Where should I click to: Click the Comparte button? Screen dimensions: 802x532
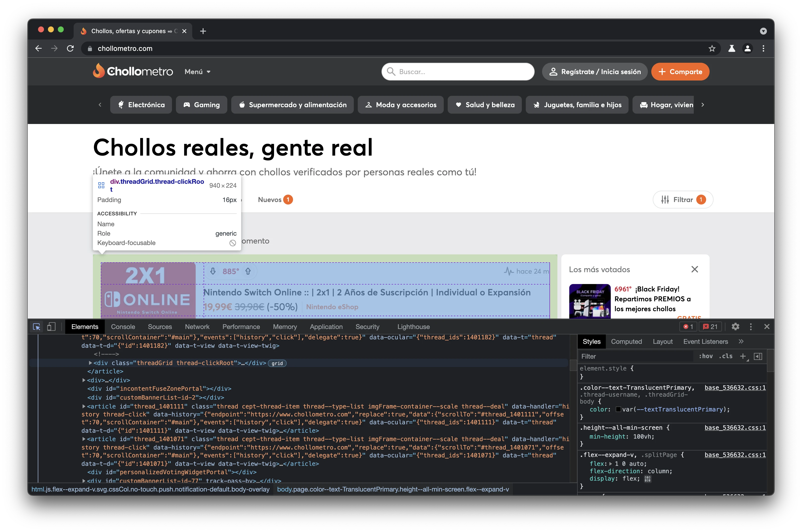pos(680,72)
